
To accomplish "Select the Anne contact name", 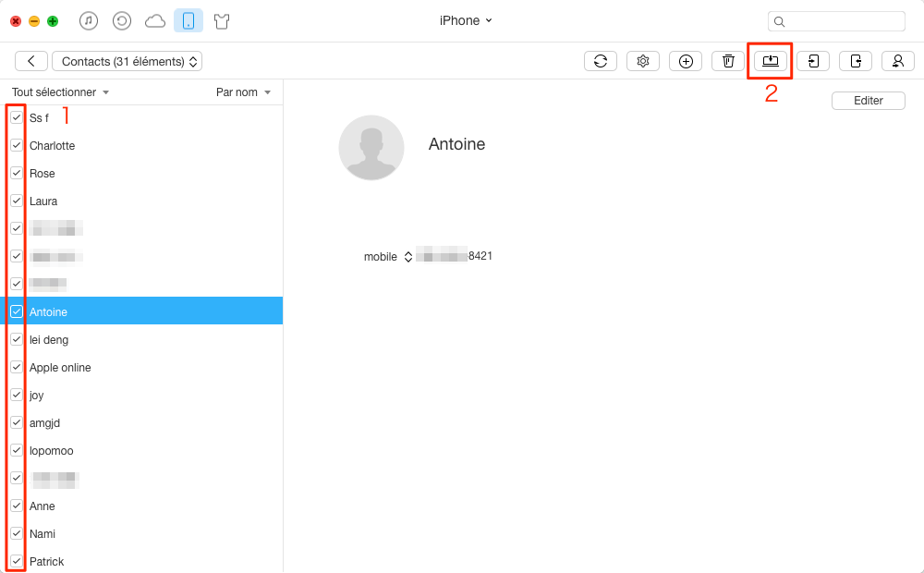I will [x=43, y=506].
